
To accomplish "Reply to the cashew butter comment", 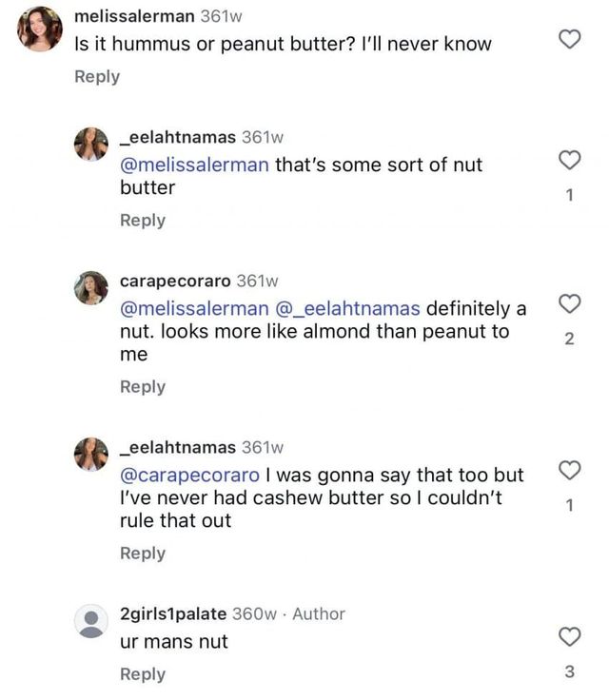I will [x=143, y=553].
